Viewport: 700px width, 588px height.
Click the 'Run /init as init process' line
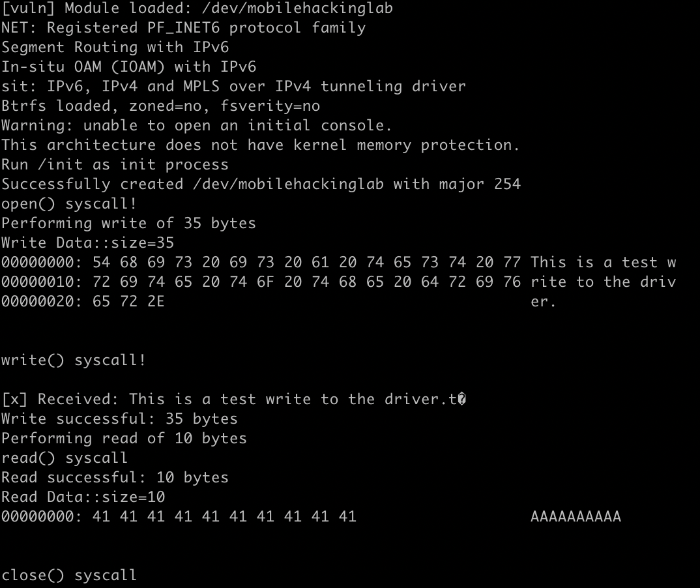tap(115, 165)
